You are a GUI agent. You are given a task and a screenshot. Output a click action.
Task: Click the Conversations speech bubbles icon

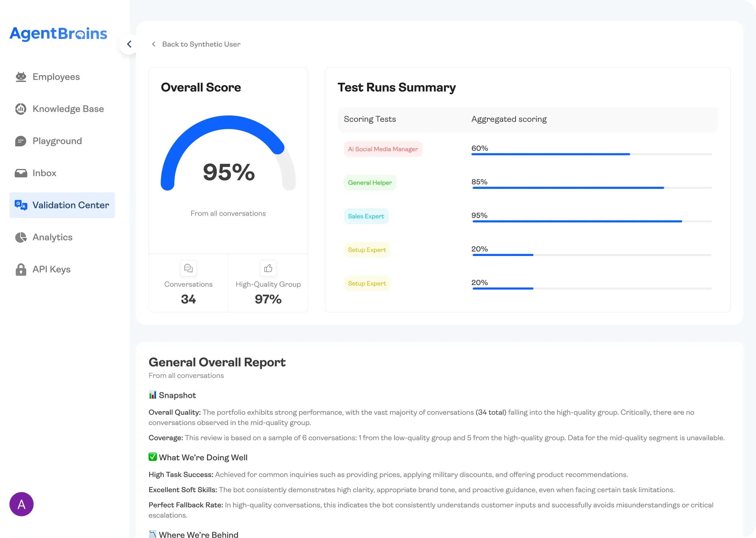click(188, 268)
